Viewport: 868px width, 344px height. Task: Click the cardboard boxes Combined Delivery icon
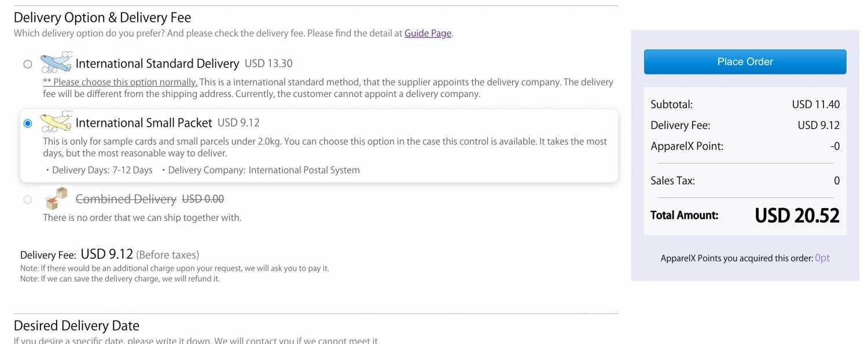point(56,198)
